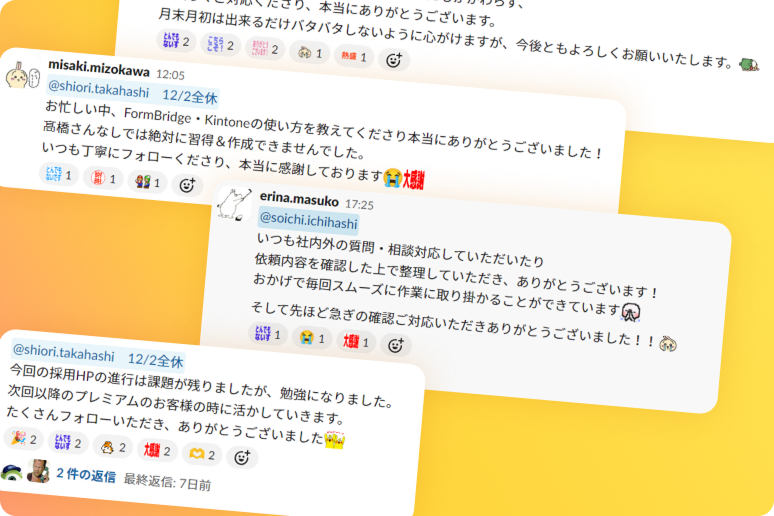Click misaki.mizokawa's avatar image
Viewport: 774px width, 516px height.
click(23, 76)
